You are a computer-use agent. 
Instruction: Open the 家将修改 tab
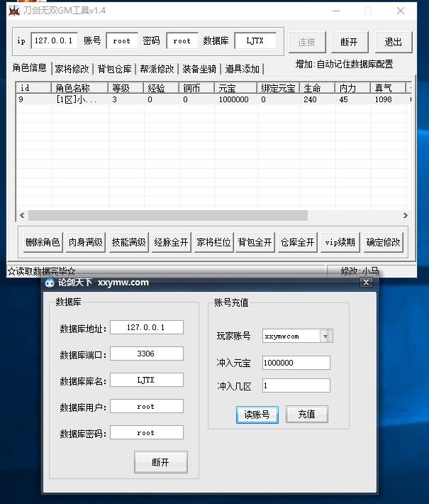click(72, 69)
